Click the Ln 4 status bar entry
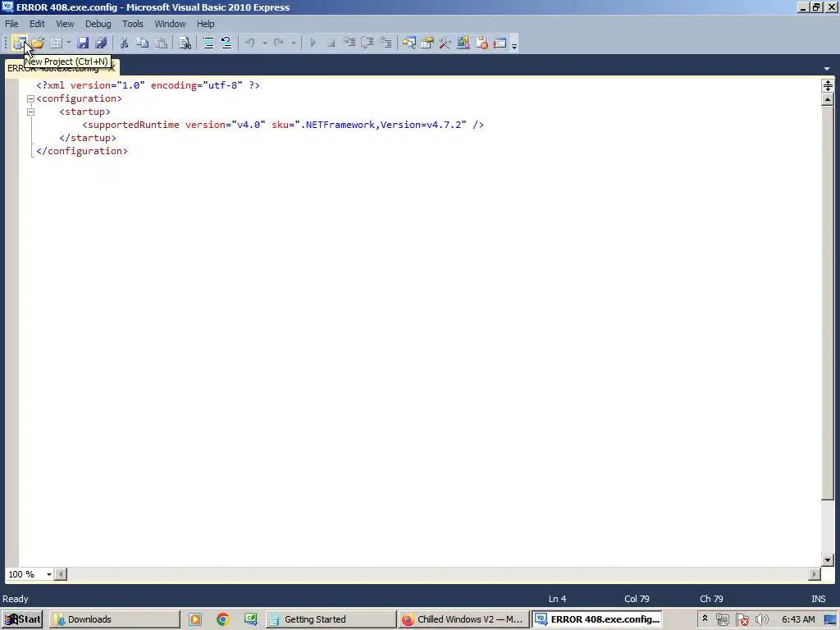This screenshot has width=840, height=630. click(x=557, y=599)
